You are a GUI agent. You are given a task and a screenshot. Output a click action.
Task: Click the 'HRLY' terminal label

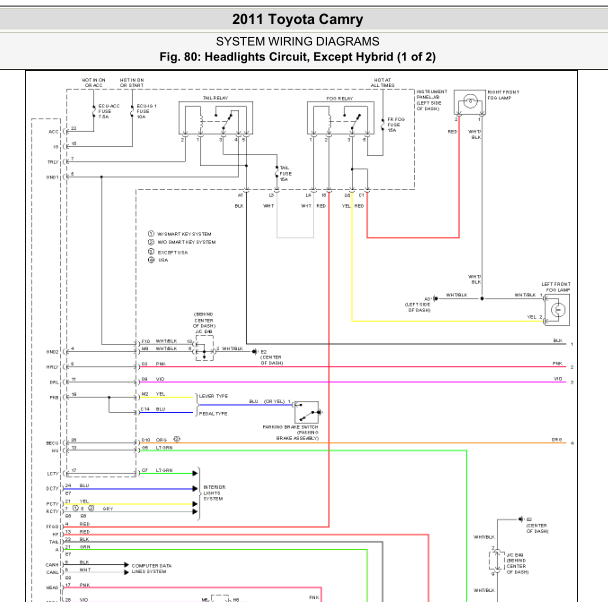tap(52, 367)
